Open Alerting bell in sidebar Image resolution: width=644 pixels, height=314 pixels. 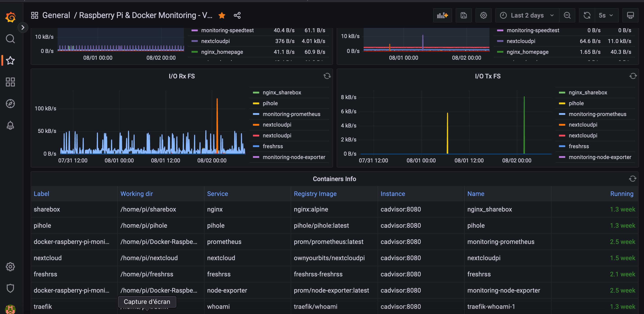point(10,125)
